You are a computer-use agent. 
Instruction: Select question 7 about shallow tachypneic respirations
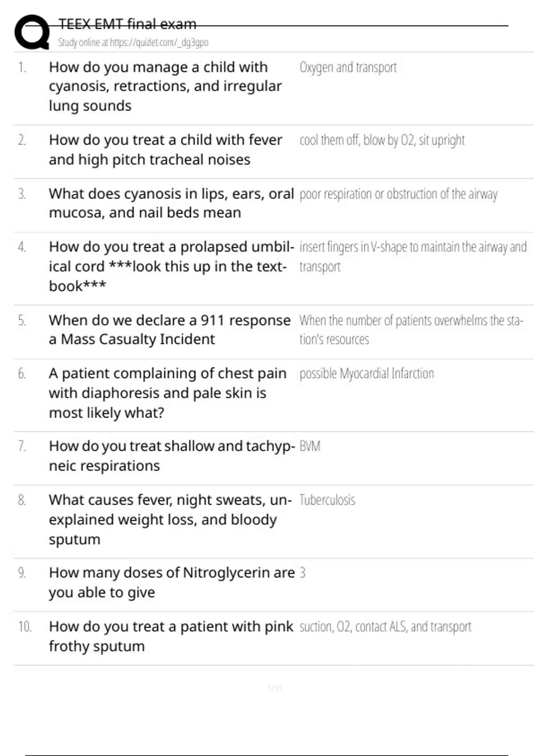(171, 456)
